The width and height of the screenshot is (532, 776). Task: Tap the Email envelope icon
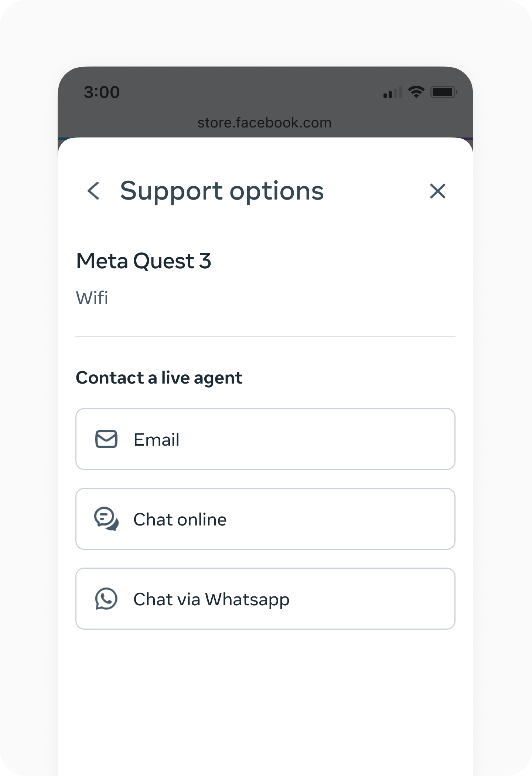point(107,439)
